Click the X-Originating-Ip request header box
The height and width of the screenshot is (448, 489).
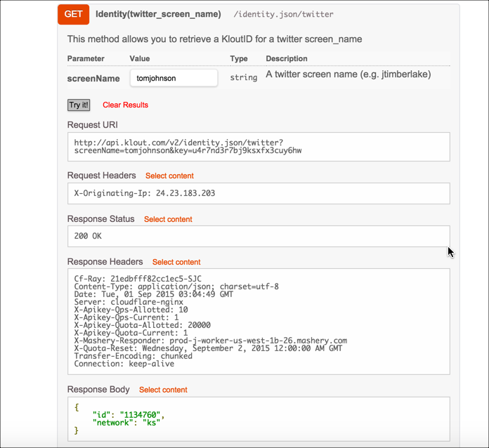click(258, 193)
